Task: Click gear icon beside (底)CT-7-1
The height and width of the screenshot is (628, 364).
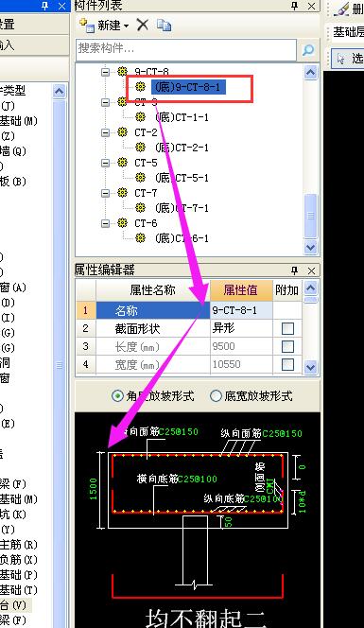Action: (x=140, y=207)
